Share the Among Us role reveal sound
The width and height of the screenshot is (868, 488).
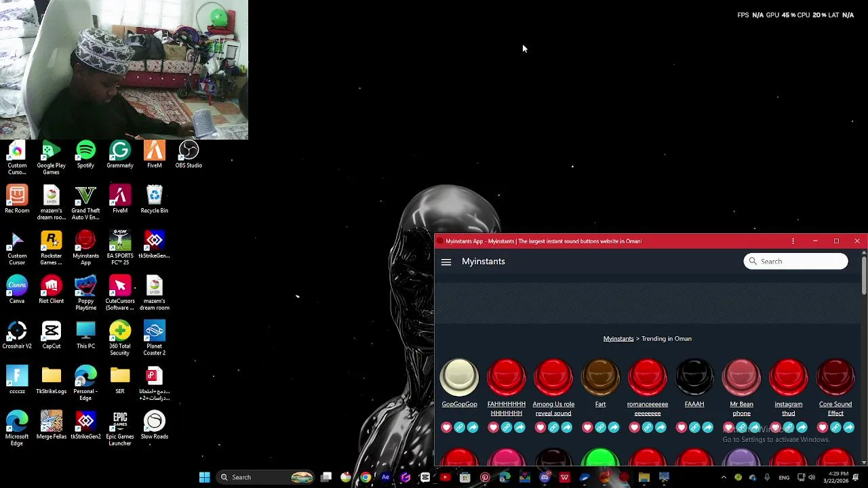coord(567,427)
